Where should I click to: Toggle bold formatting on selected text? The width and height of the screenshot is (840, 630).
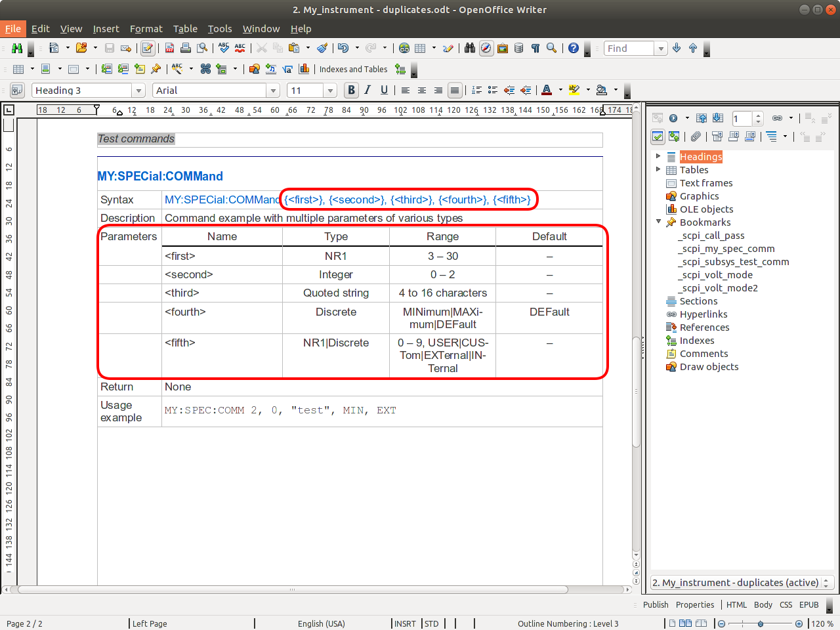coord(351,90)
